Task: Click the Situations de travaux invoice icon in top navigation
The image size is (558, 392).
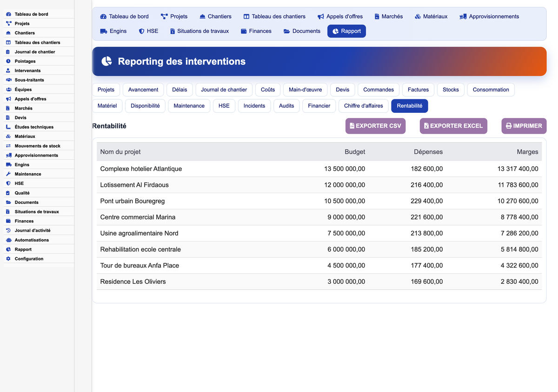Action: [173, 31]
